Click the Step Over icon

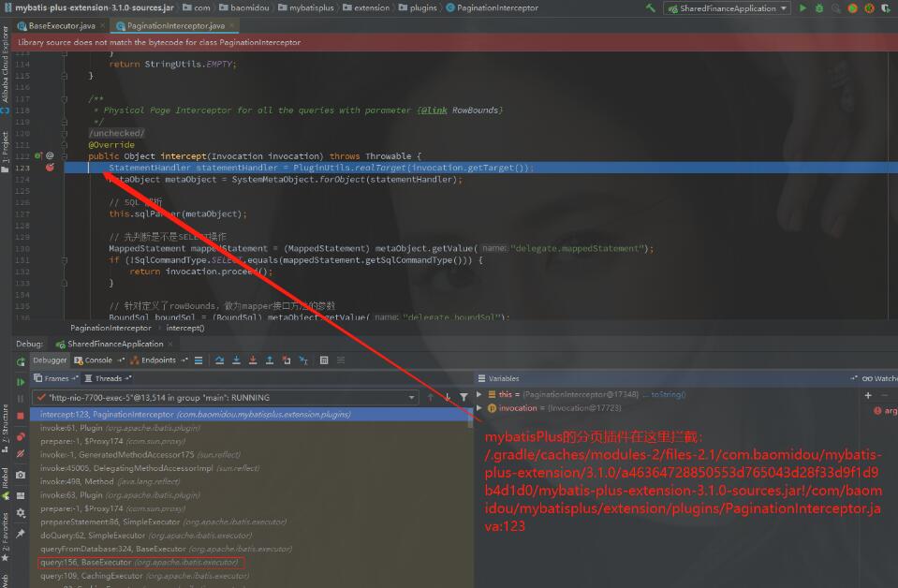pyautogui.click(x=219, y=360)
